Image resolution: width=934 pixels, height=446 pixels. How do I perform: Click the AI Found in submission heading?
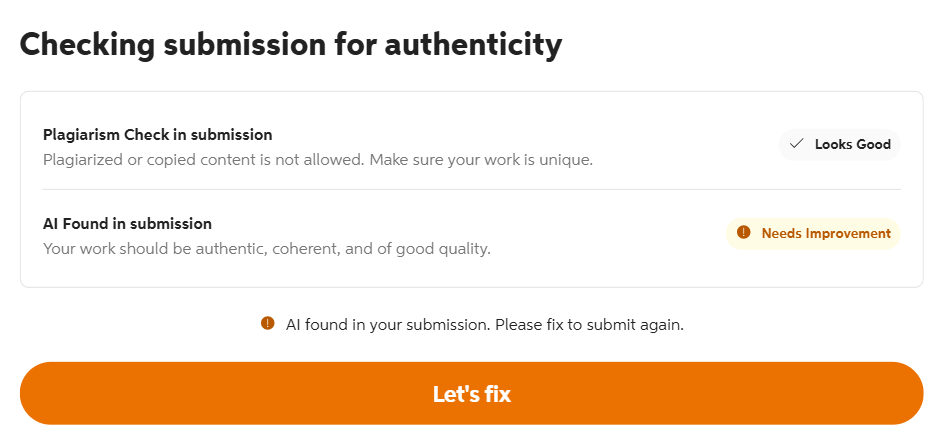[x=127, y=224]
